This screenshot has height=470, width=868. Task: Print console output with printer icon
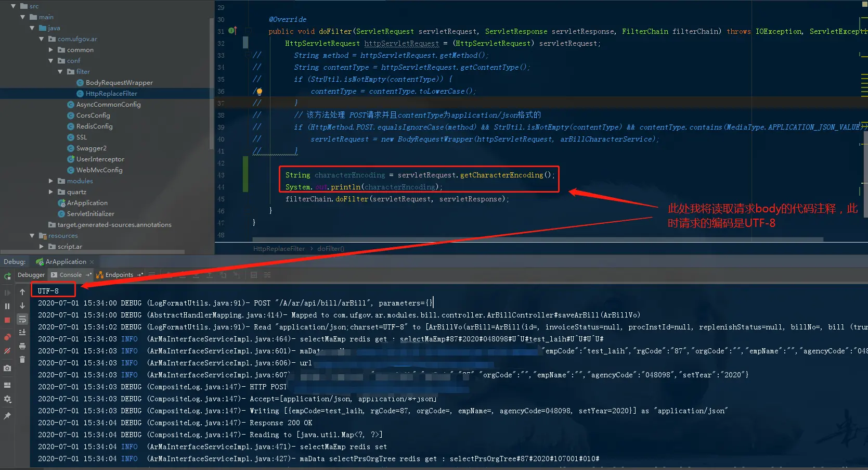[x=22, y=346]
